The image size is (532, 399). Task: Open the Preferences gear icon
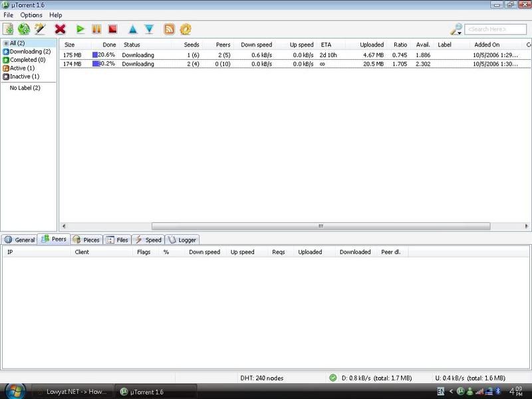point(186,29)
